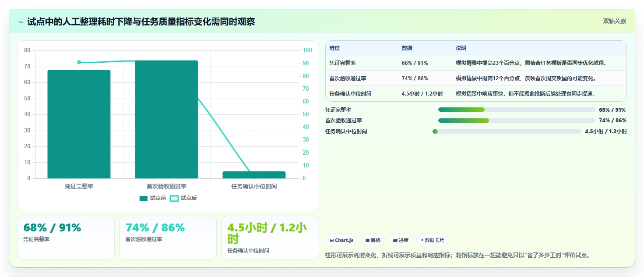644x277 pixels.
Task: Click the 说明 column header
Action: pos(461,48)
